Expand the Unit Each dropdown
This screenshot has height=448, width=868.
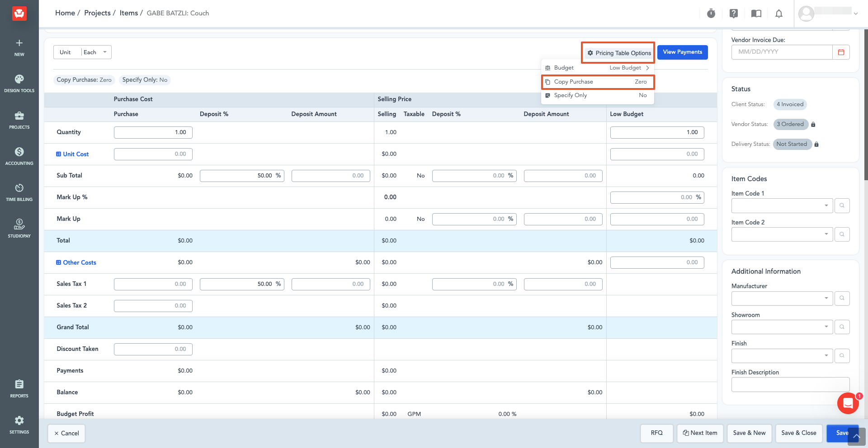tap(96, 52)
